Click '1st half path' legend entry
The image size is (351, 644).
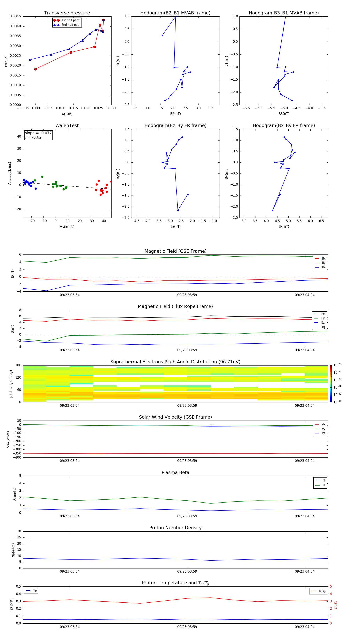pos(66,20)
